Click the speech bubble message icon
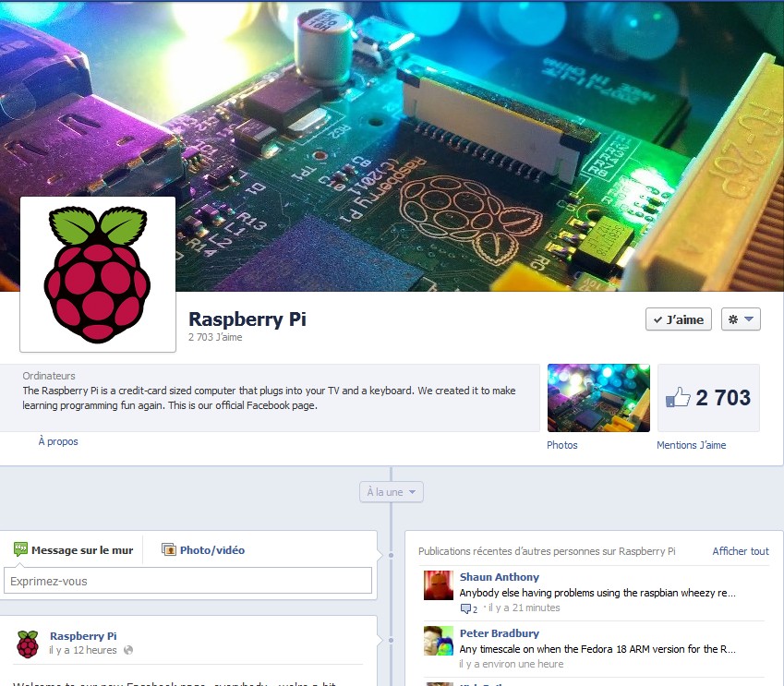Screen dimensions: 784x686 pyautogui.click(x=20, y=549)
